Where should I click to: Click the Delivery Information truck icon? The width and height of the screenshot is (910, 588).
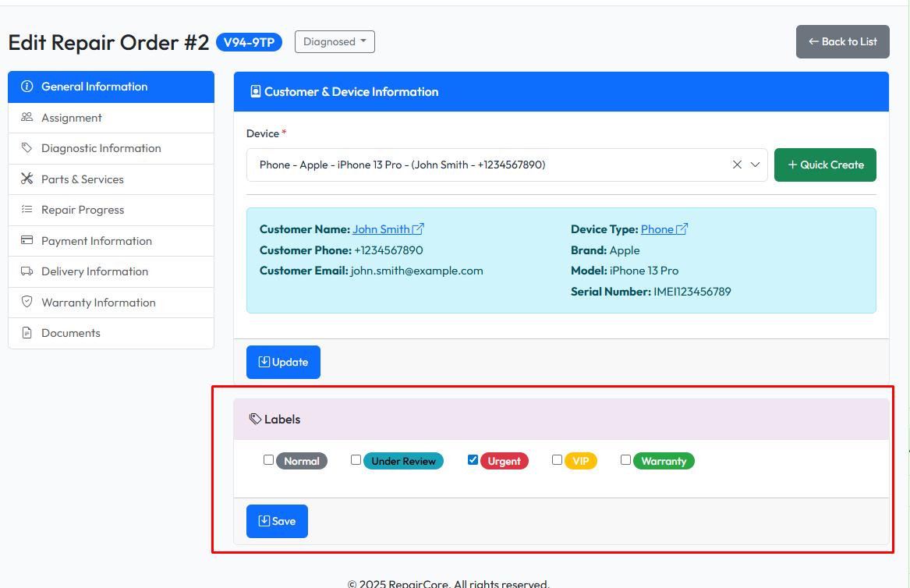(x=27, y=271)
